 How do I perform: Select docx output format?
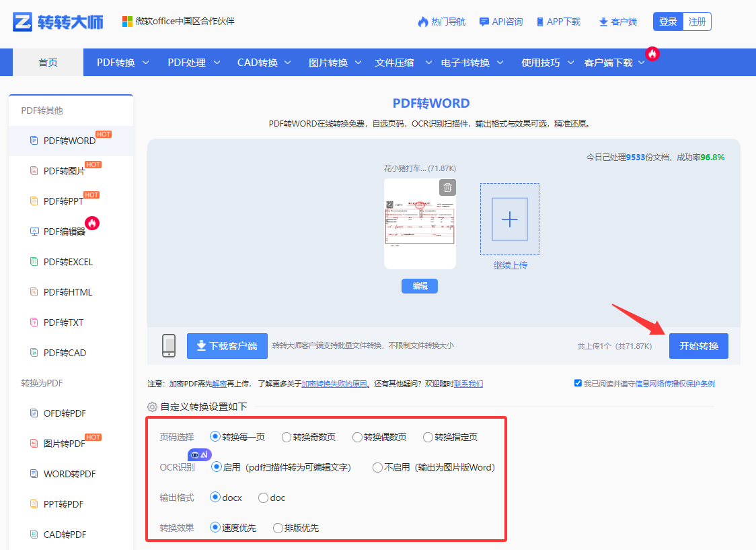pos(215,497)
